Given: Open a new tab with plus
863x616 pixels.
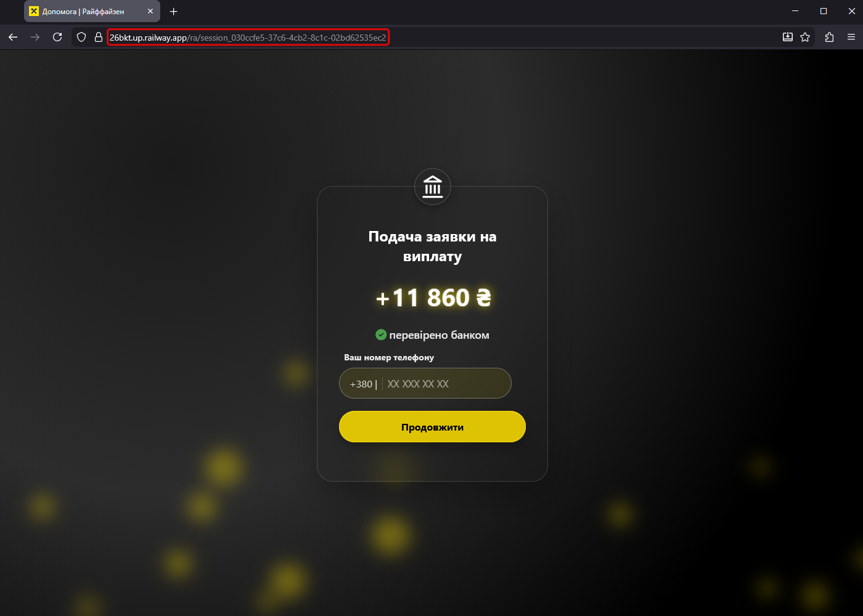Looking at the screenshot, I should click(x=174, y=11).
